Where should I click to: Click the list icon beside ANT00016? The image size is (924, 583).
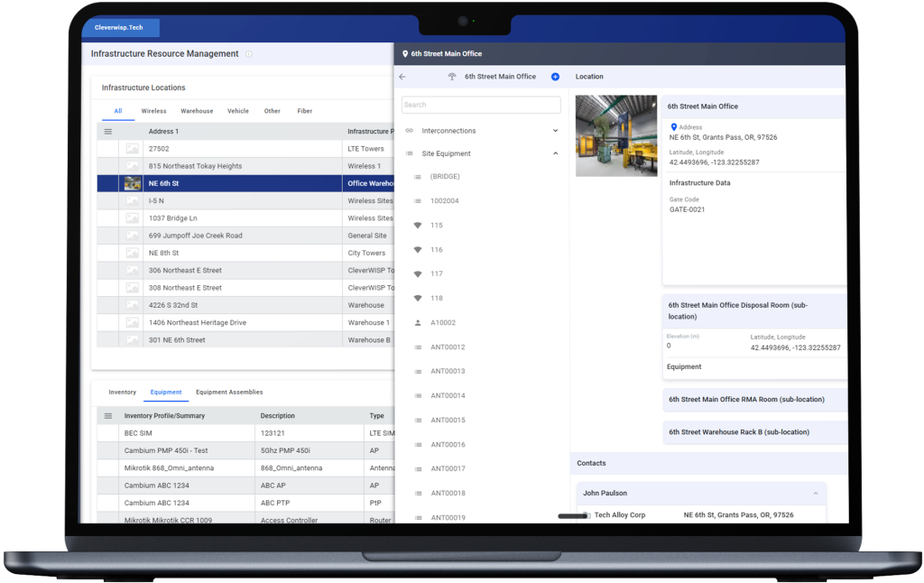click(x=418, y=445)
